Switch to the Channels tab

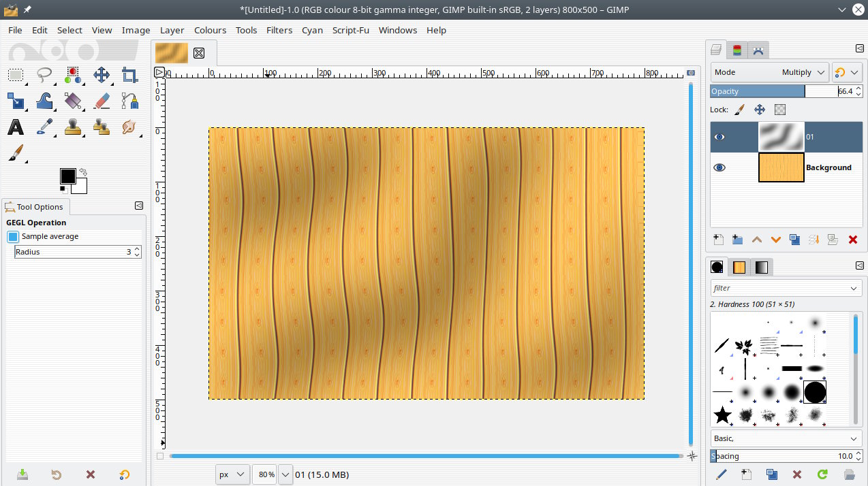tap(737, 50)
